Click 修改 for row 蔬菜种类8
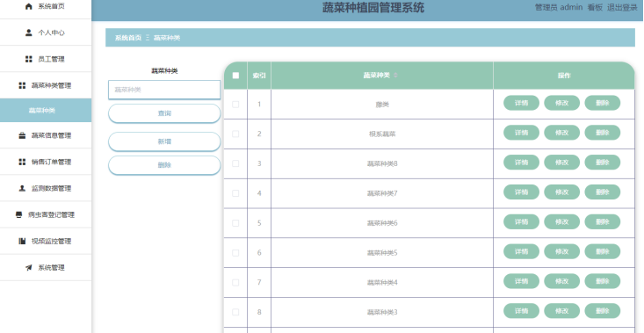 point(562,163)
